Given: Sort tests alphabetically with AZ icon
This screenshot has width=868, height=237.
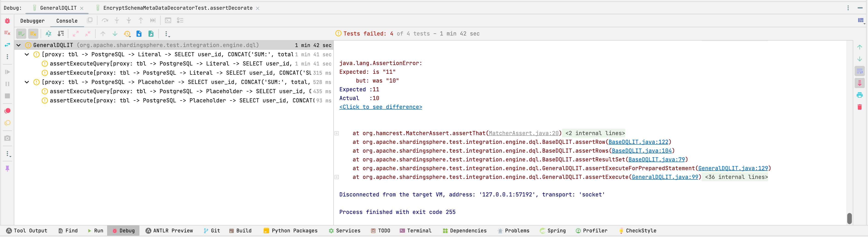Looking at the screenshot, I should [x=48, y=34].
